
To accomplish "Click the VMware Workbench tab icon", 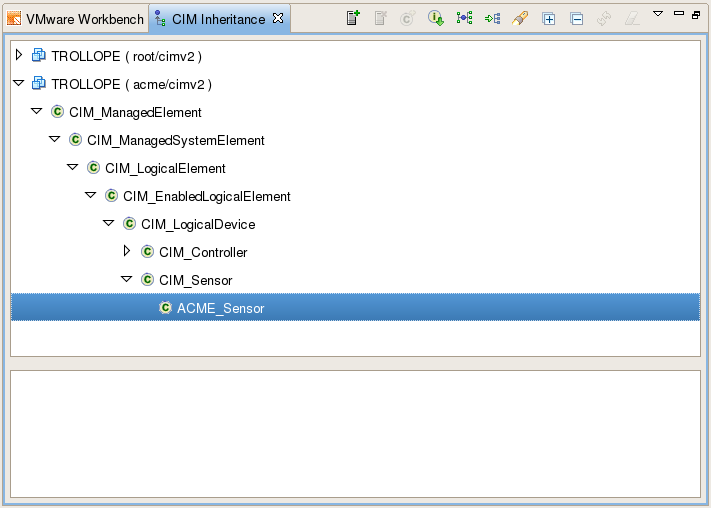I will coord(14,19).
